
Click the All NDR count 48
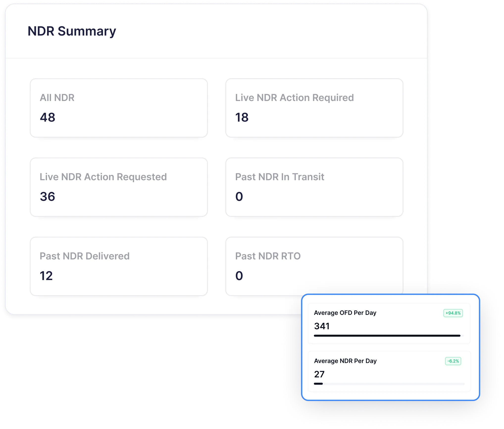(48, 117)
